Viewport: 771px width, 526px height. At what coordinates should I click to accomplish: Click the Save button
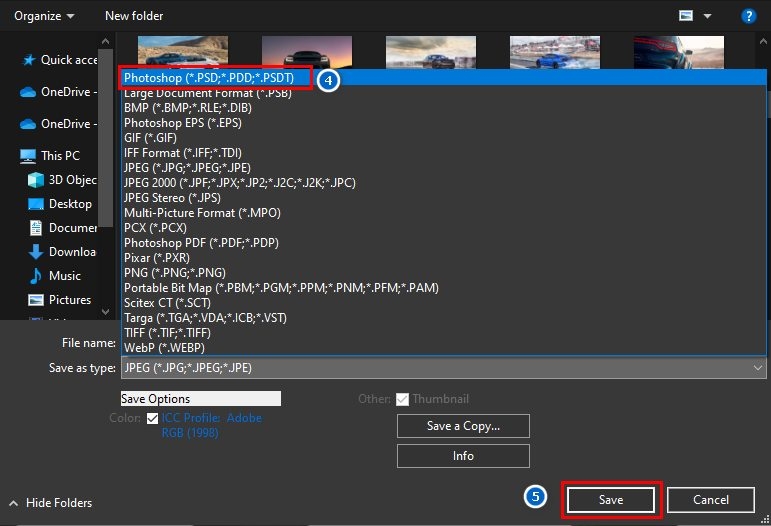point(611,500)
